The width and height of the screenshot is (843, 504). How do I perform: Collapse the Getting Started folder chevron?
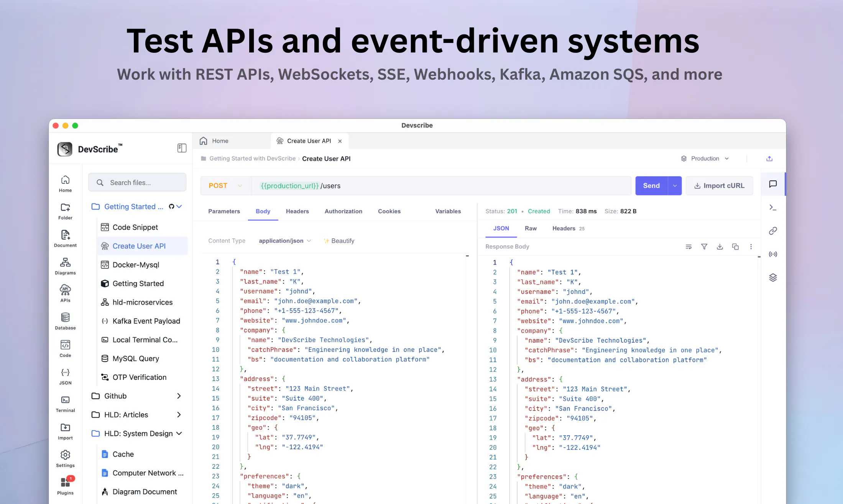pyautogui.click(x=179, y=207)
